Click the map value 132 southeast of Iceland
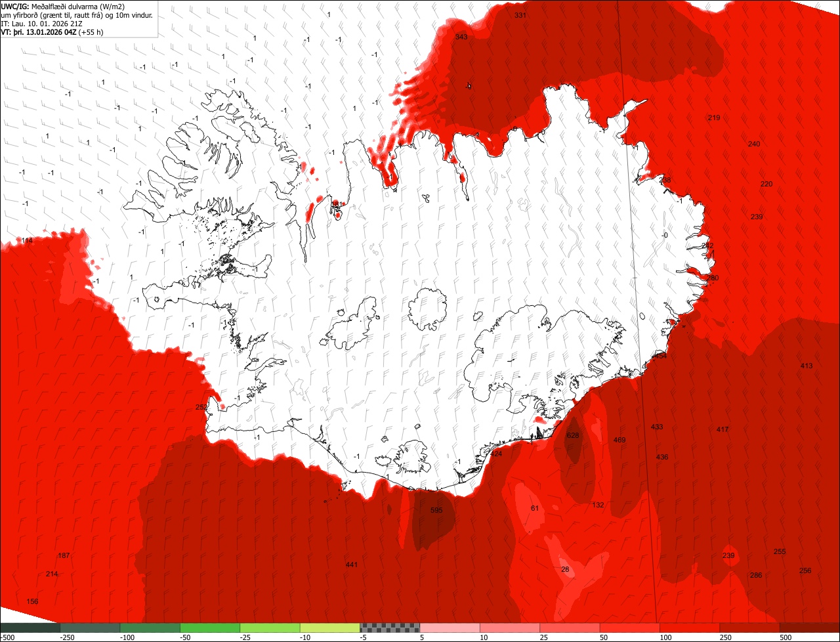The image size is (840, 642). [x=598, y=505]
